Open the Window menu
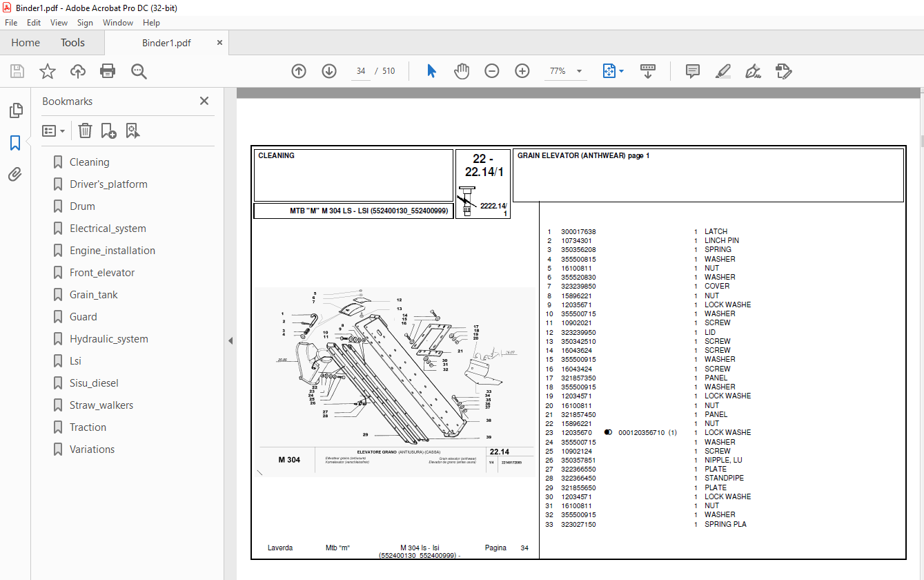 (x=118, y=23)
